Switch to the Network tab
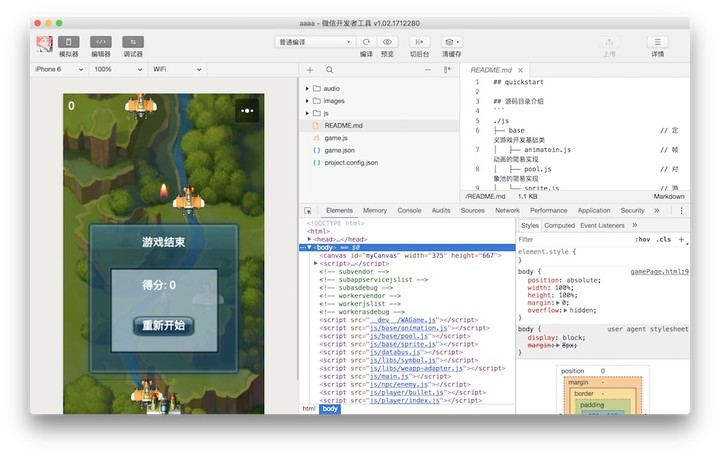This screenshot has height=457, width=720. (507, 210)
